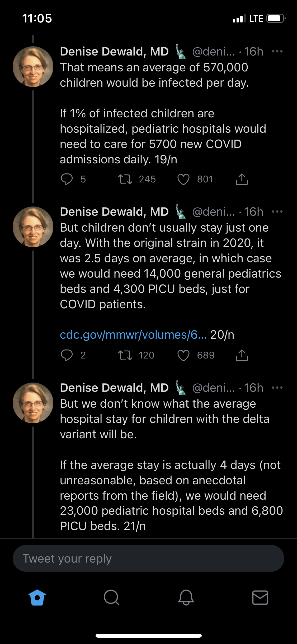
Task: Like the tweet with 801 likes
Action: pos(183,179)
